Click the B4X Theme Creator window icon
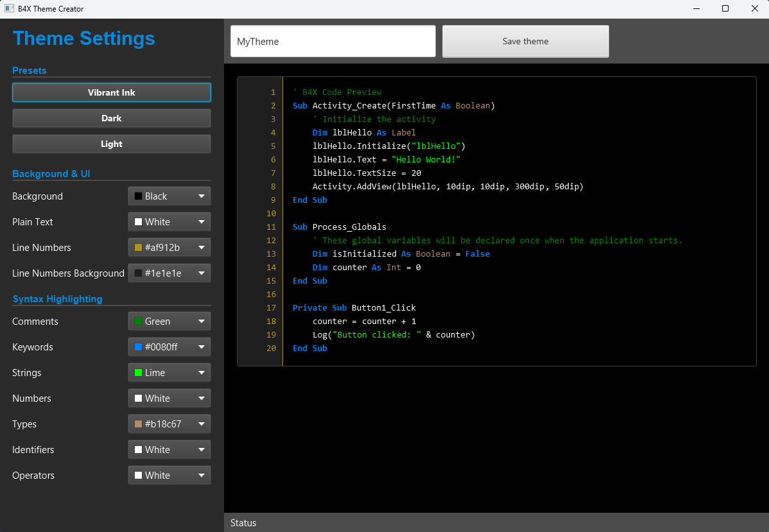769x532 pixels. (9, 9)
